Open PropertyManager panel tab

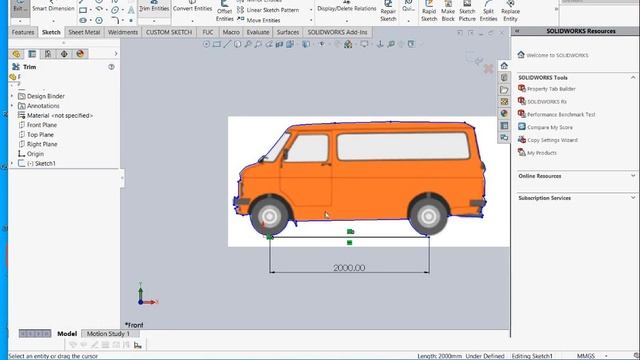click(x=32, y=54)
